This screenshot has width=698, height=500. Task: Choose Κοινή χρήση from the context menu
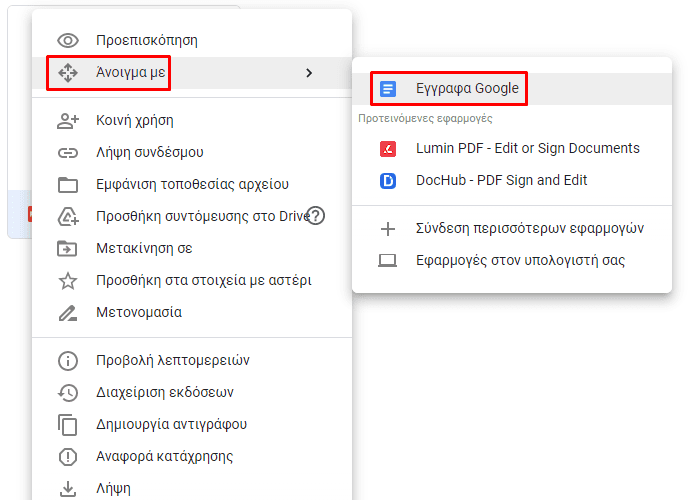(x=192, y=121)
